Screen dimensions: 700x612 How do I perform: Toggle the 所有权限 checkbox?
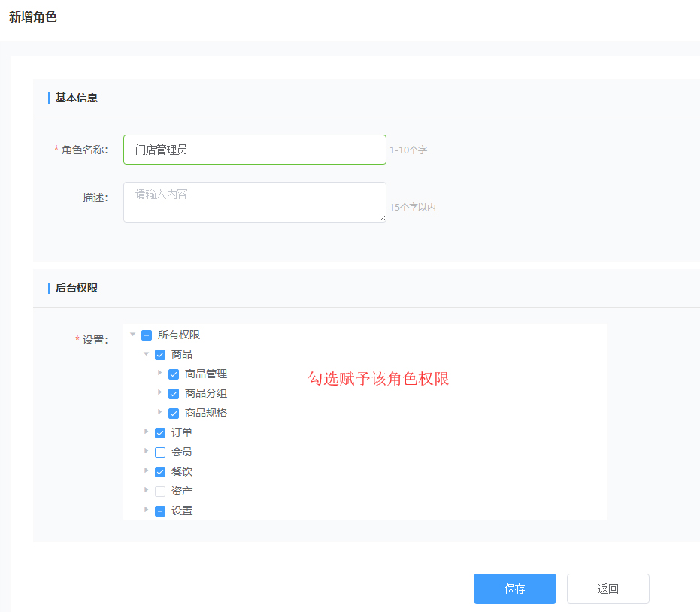click(x=147, y=335)
